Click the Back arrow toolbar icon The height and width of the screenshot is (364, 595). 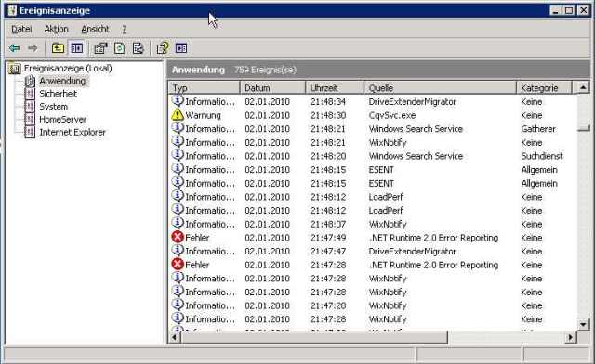15,48
